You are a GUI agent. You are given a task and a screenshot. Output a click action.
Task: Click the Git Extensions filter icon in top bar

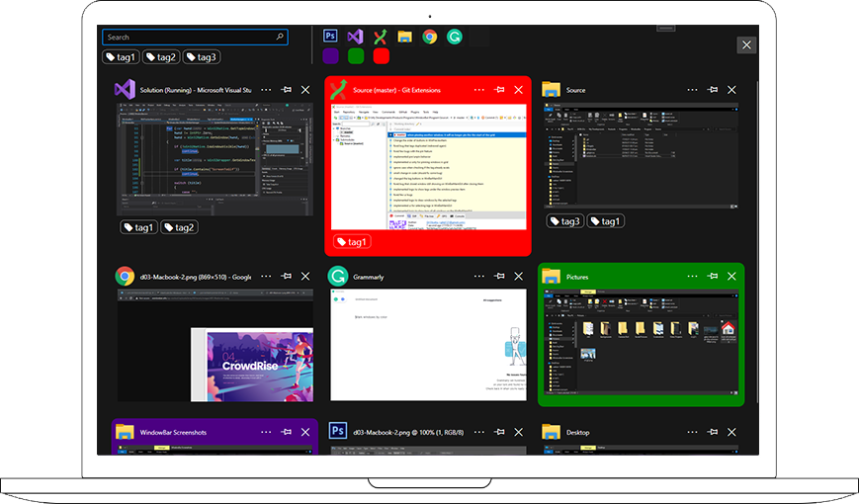[380, 37]
